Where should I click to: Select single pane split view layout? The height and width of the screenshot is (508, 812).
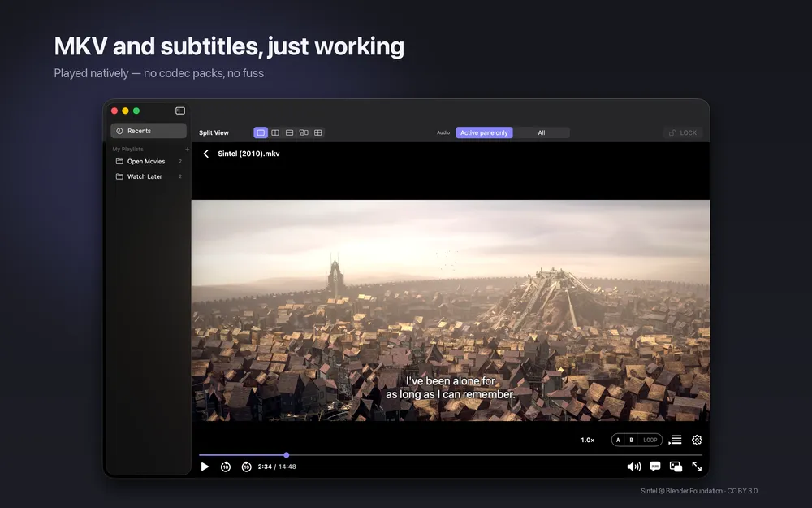[261, 132]
